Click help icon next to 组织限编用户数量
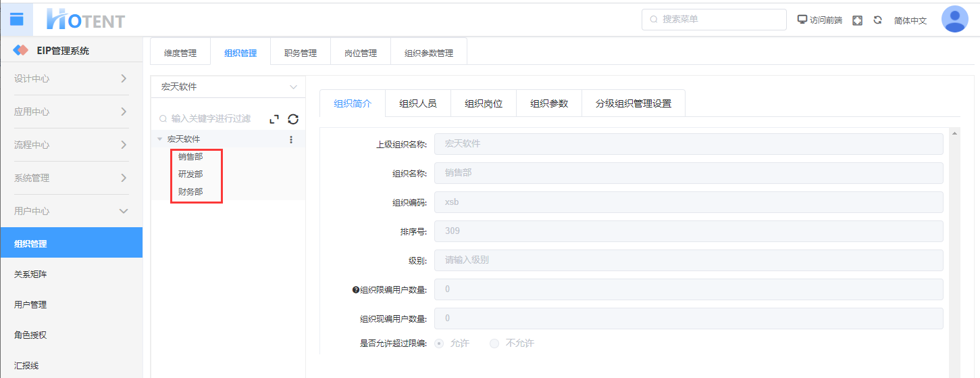 click(x=355, y=289)
